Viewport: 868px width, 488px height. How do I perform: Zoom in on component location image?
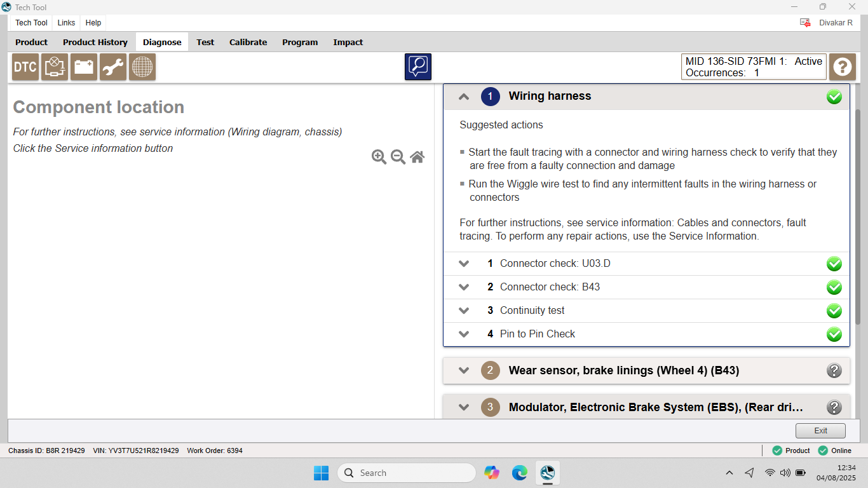379,157
